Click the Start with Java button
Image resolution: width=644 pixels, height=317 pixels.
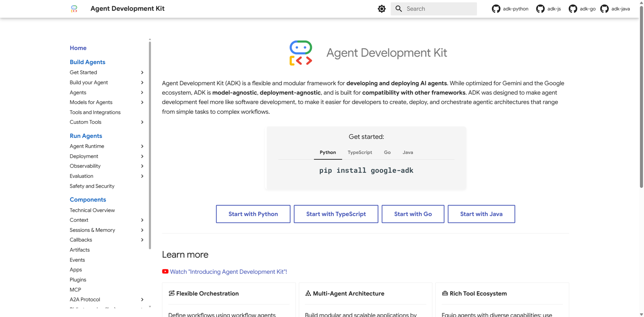[x=481, y=214]
